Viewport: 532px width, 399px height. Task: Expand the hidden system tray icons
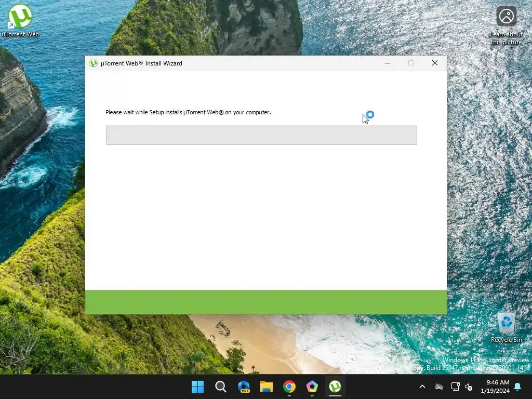coord(422,387)
